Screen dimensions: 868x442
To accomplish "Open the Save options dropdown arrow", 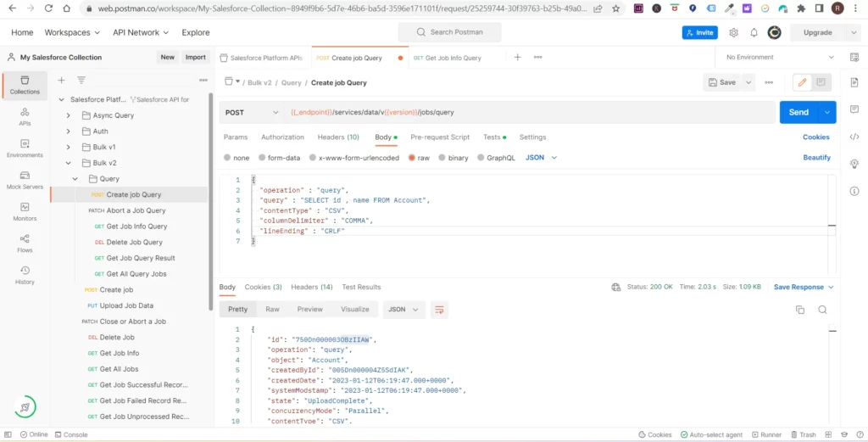I will [x=748, y=82].
